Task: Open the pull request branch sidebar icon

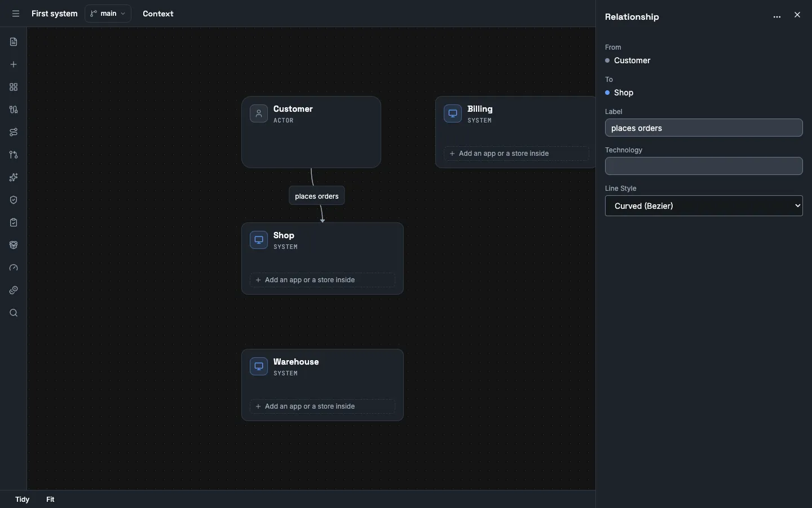Action: (14, 155)
